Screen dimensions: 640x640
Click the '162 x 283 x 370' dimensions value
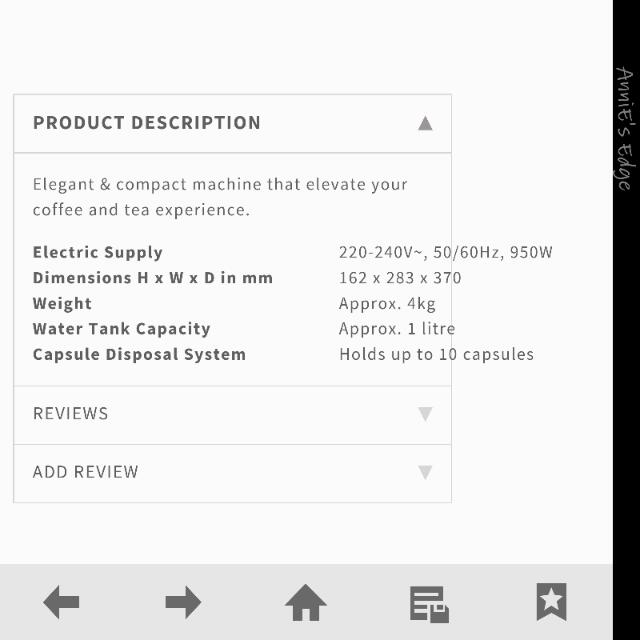400,278
